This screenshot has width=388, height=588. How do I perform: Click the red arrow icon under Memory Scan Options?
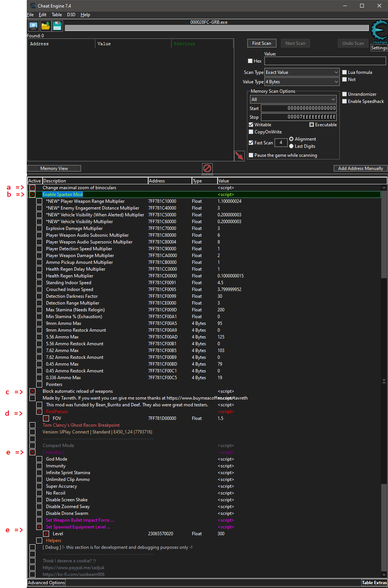(239, 155)
